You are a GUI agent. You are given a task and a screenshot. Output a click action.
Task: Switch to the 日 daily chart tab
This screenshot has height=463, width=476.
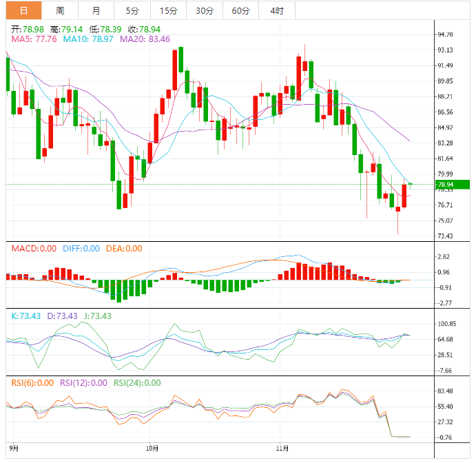pos(24,10)
